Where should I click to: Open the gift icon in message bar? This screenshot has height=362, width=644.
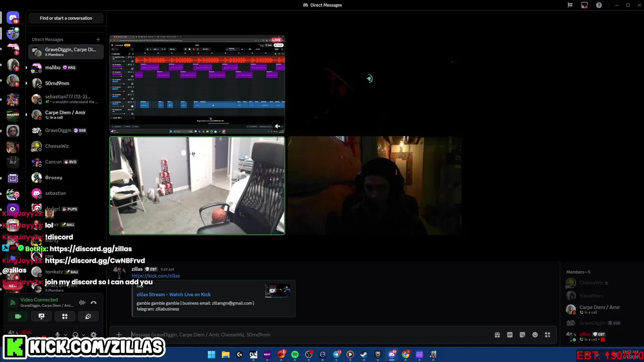[497, 335]
